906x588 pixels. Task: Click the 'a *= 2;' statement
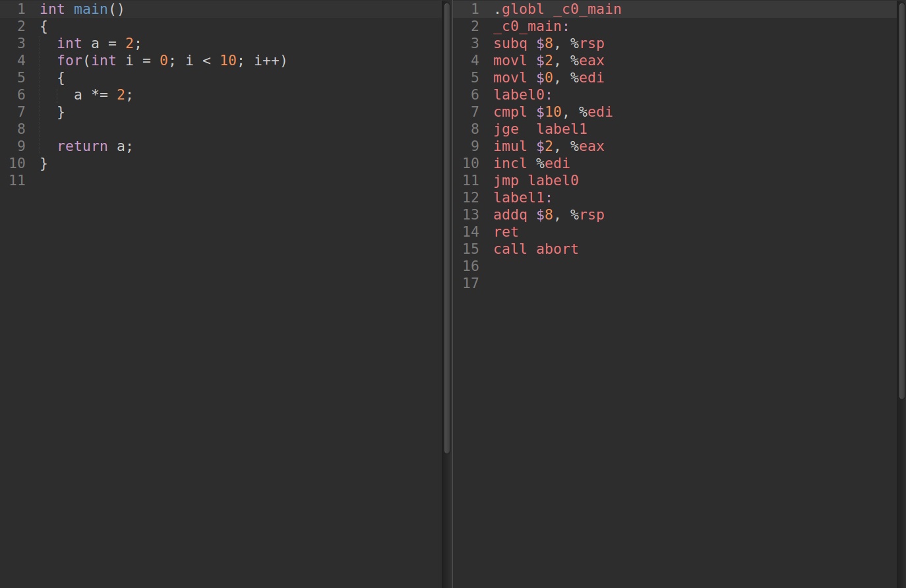coord(103,95)
